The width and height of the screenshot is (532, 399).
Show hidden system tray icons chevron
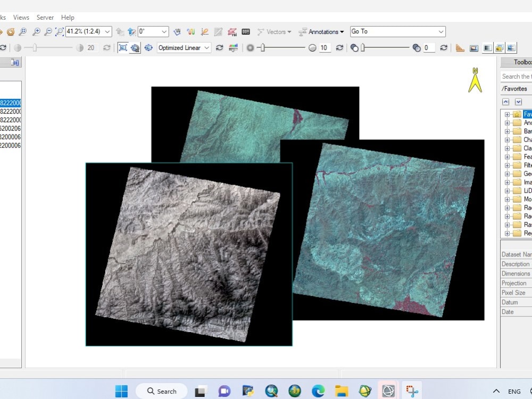click(496, 391)
